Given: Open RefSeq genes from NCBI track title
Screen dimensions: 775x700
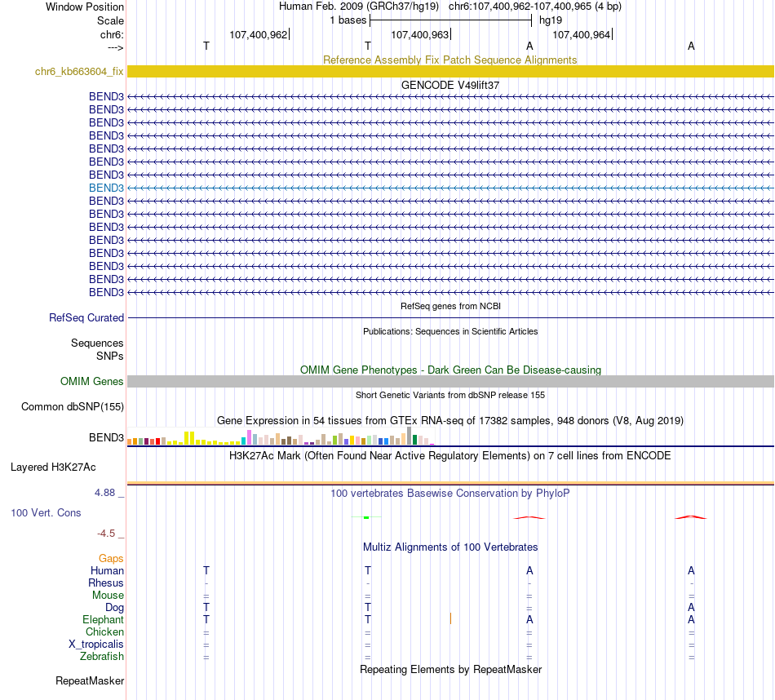Looking at the screenshot, I should tap(450, 306).
